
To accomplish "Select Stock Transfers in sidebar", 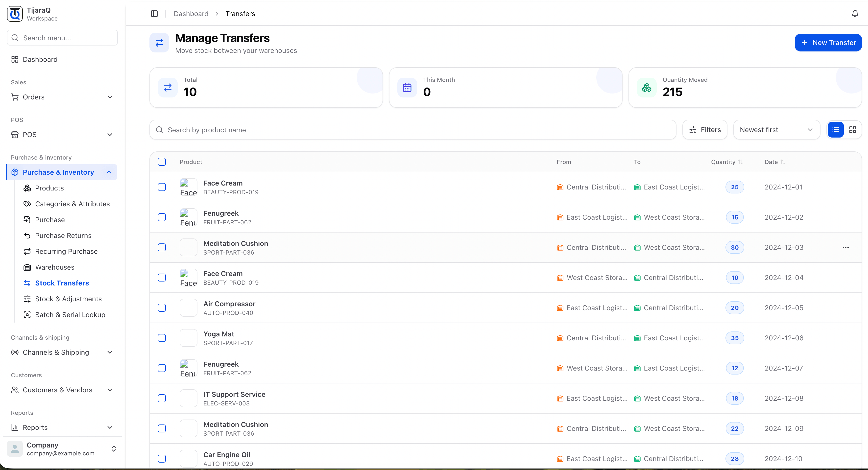I will coord(62,283).
